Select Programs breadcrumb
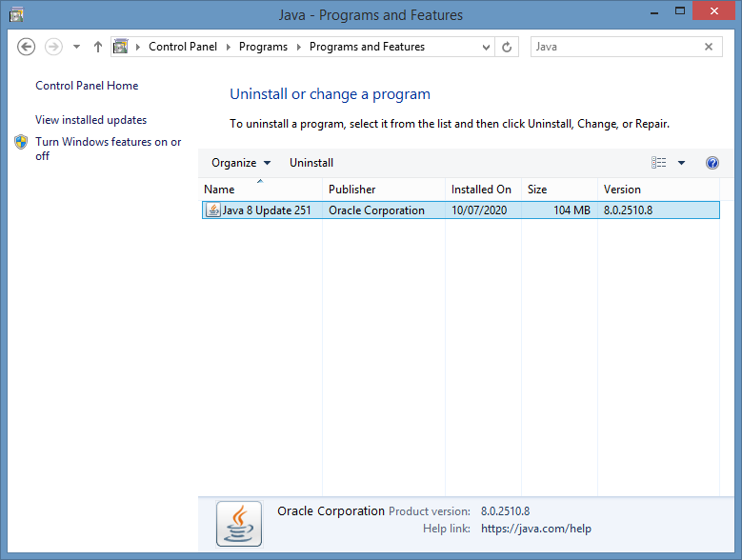 coord(263,47)
